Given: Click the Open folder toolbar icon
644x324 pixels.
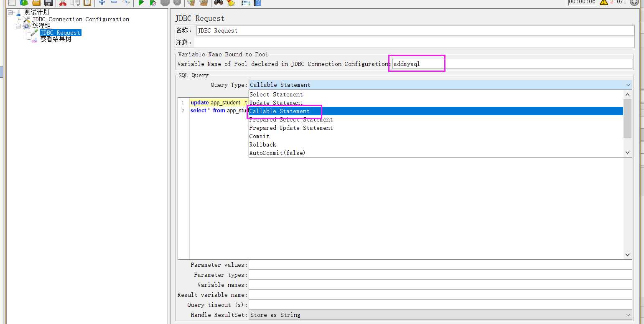Looking at the screenshot, I should pos(36,3).
